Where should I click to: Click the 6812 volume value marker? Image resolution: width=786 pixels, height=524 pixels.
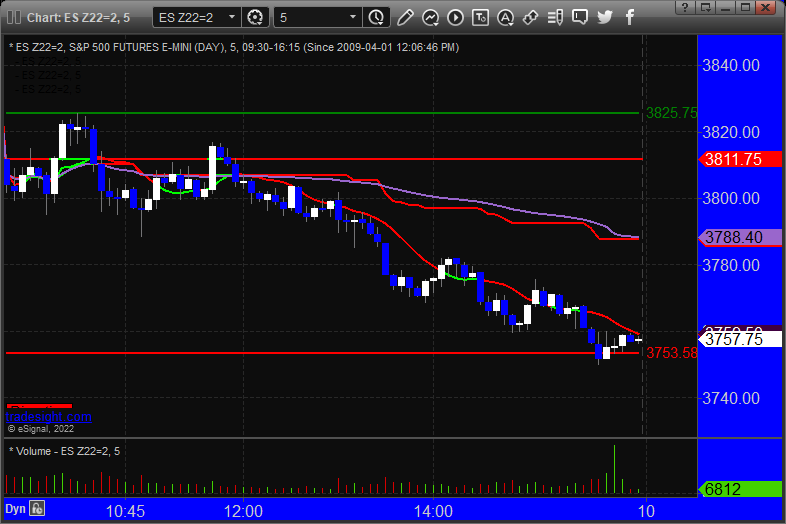click(740, 489)
